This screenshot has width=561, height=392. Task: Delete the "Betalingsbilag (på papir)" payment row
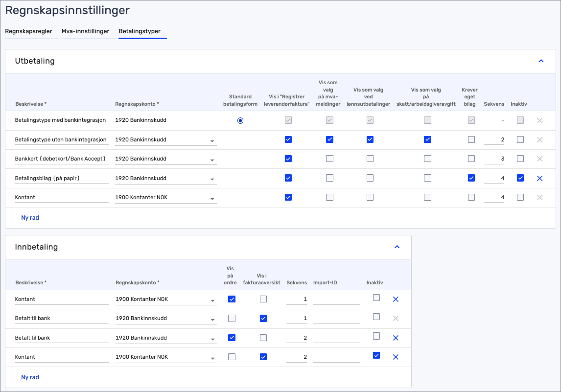click(539, 178)
